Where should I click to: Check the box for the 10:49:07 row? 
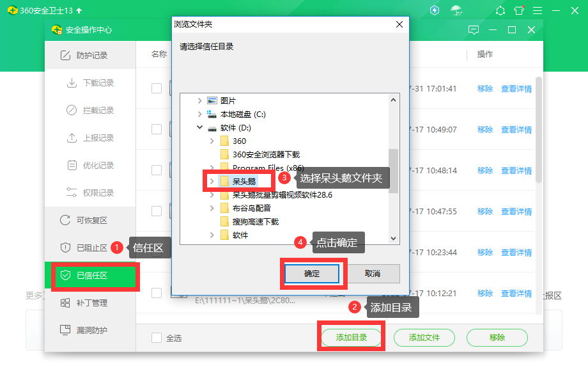[x=157, y=129]
